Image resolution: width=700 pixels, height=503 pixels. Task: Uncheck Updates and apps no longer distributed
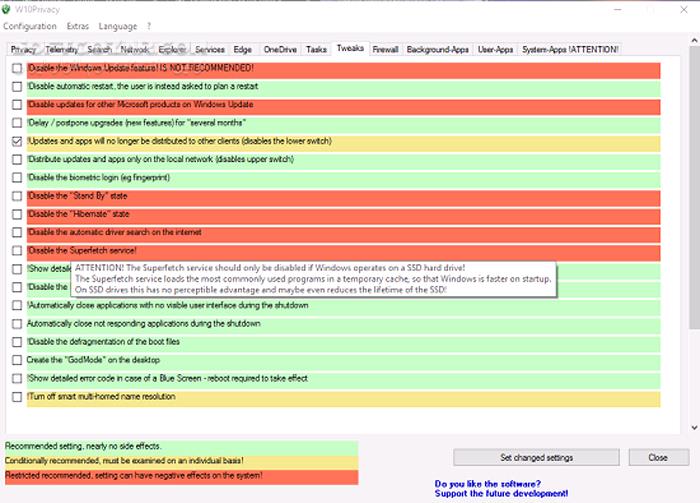click(x=17, y=141)
